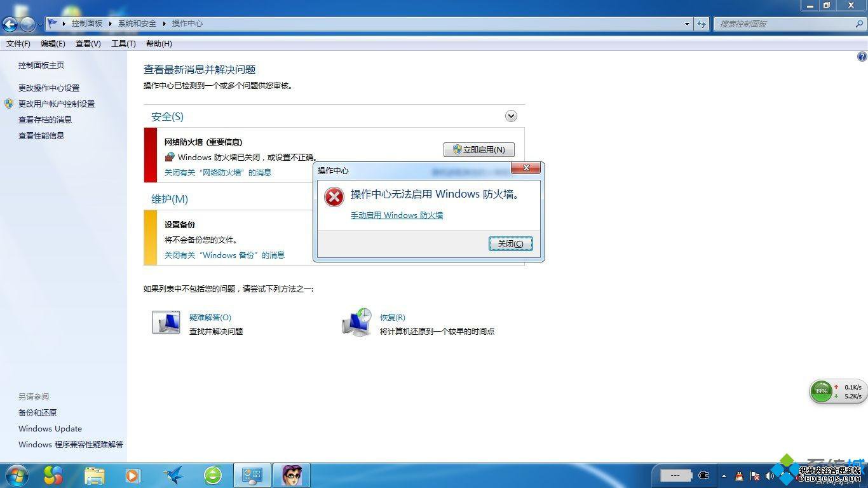868x488 pixels.
Task: Click the 安全(S) section header
Action: pos(167,116)
